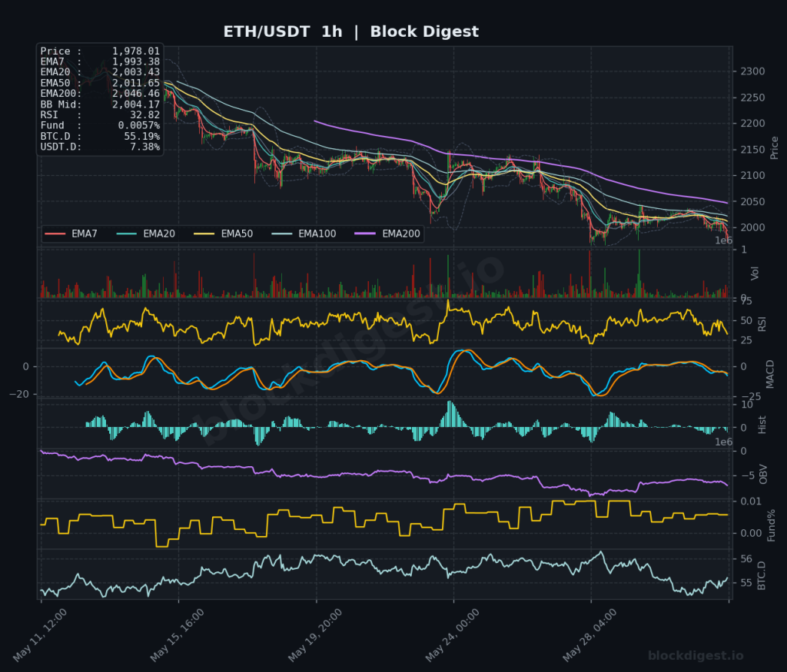Click the pale EMA100 legend line swatch
The image size is (787, 672).
coord(281,233)
